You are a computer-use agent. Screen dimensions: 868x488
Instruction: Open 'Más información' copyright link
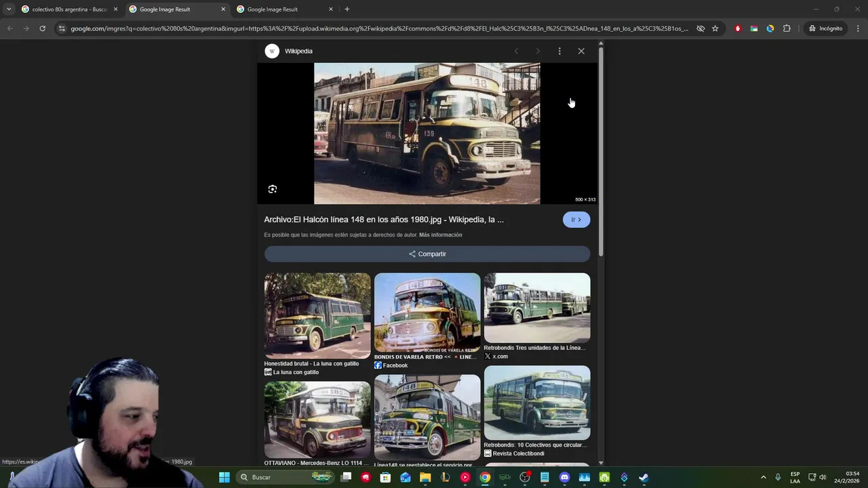tap(441, 235)
